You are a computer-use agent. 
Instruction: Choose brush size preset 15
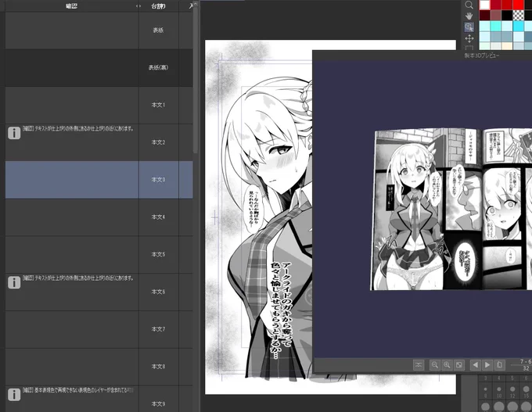526,392
